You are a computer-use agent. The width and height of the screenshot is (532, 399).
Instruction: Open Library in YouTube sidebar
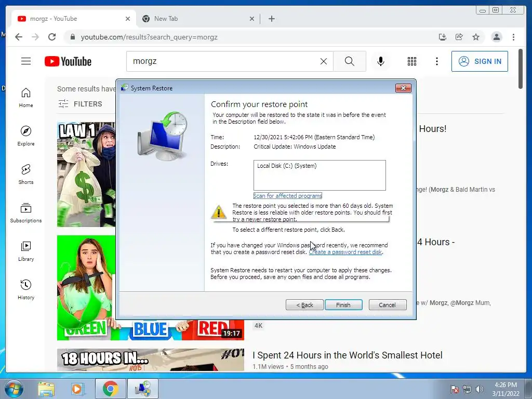point(26,251)
